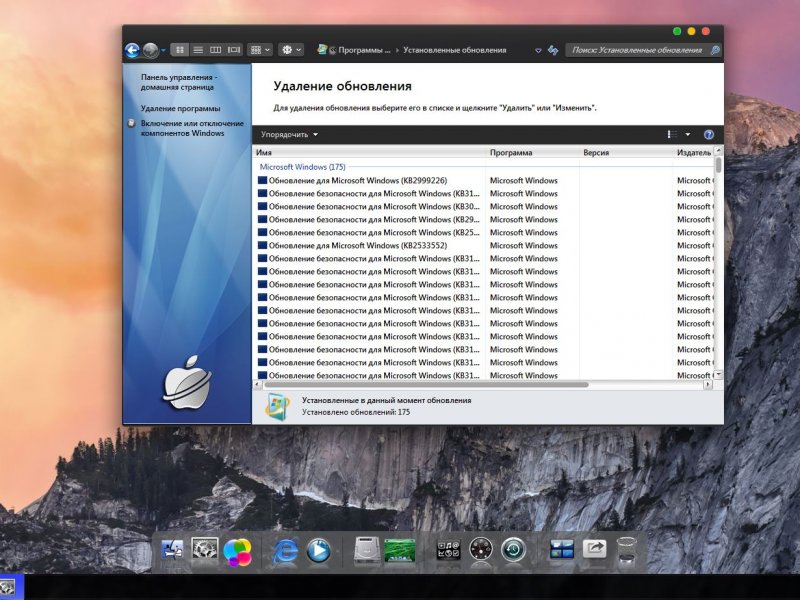Screen dimensions: 800x600
Task: Open the Trash in the dock
Action: coord(627,550)
